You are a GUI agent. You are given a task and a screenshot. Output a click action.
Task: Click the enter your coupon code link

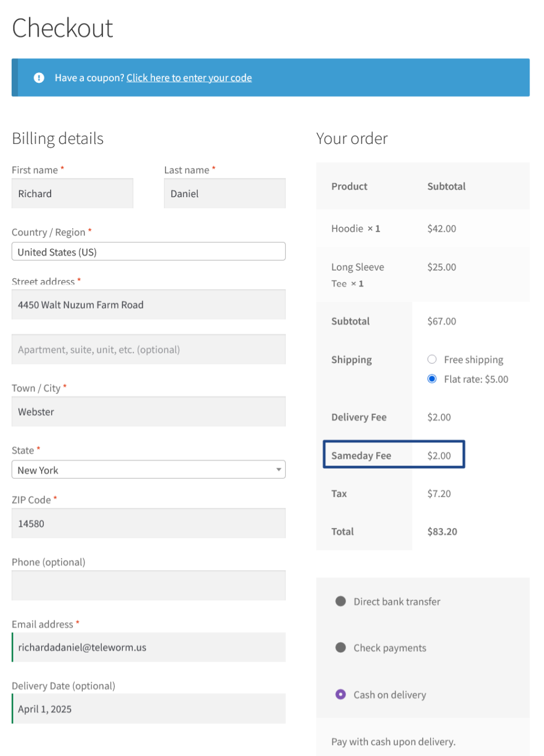[189, 78]
